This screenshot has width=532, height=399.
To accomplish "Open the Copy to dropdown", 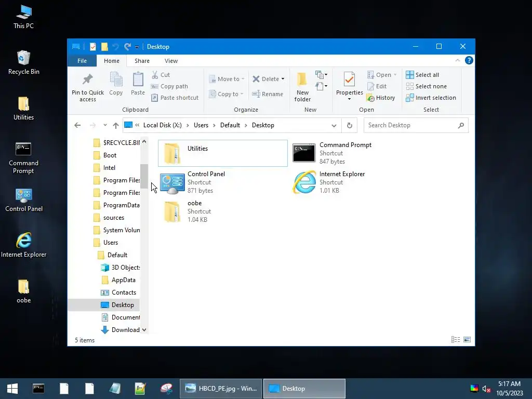I will point(227,94).
